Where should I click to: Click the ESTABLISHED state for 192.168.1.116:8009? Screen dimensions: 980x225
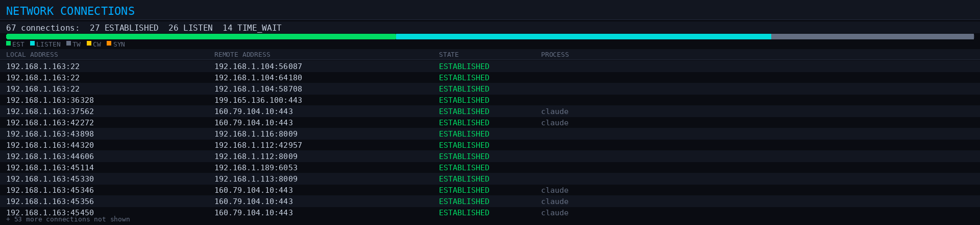[x=464, y=134]
